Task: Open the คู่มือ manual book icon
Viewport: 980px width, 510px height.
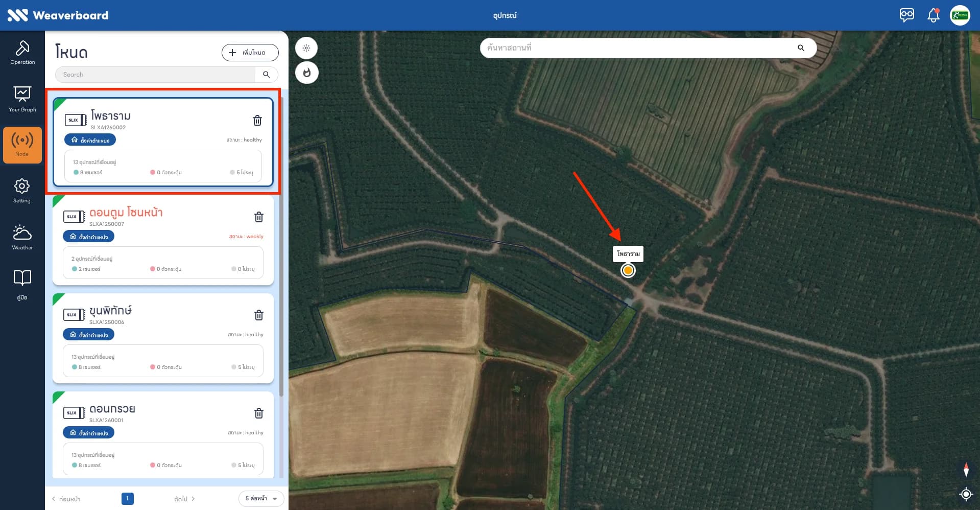Action: 22,285
